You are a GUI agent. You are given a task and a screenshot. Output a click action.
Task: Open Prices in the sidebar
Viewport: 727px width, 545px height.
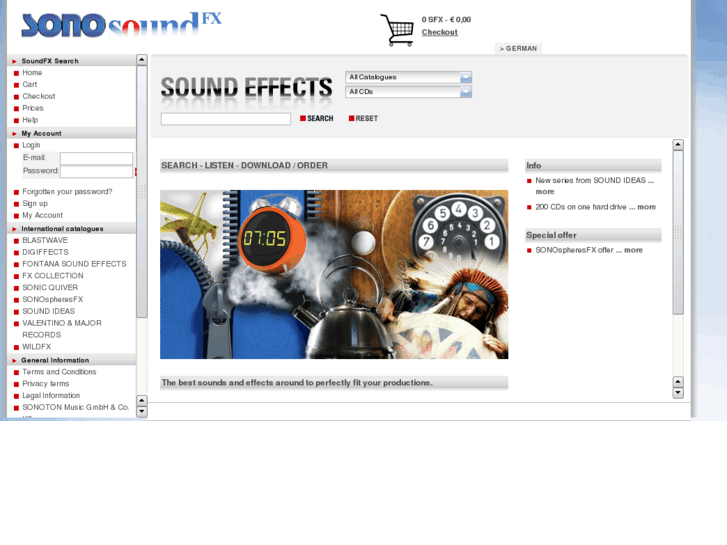pos(33,108)
